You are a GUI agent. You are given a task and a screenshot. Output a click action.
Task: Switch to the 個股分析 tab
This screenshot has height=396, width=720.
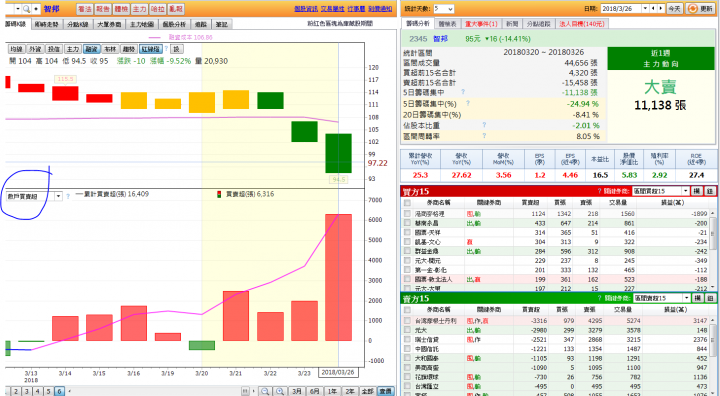(x=174, y=24)
